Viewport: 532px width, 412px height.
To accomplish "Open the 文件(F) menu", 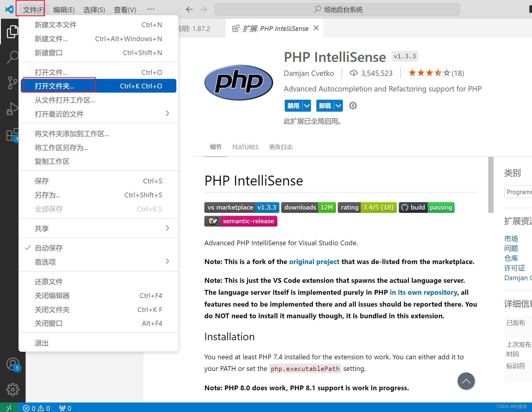I will click(33, 10).
